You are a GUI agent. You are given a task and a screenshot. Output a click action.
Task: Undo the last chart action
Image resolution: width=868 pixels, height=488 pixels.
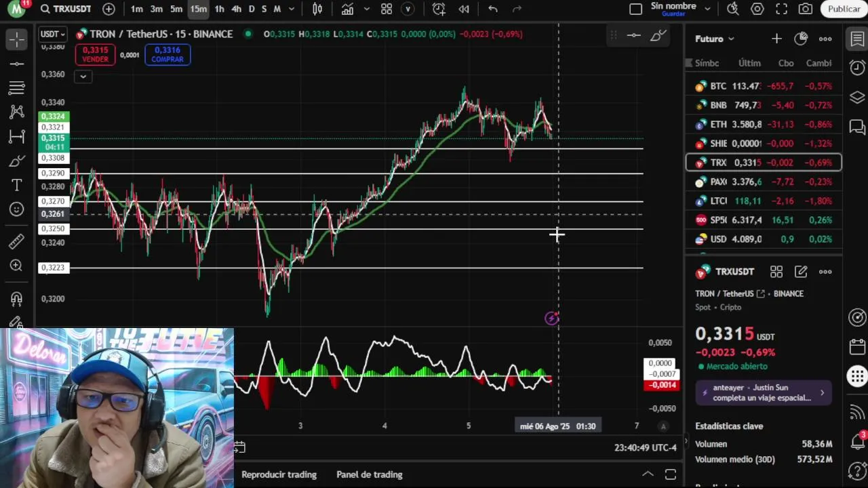tap(493, 9)
